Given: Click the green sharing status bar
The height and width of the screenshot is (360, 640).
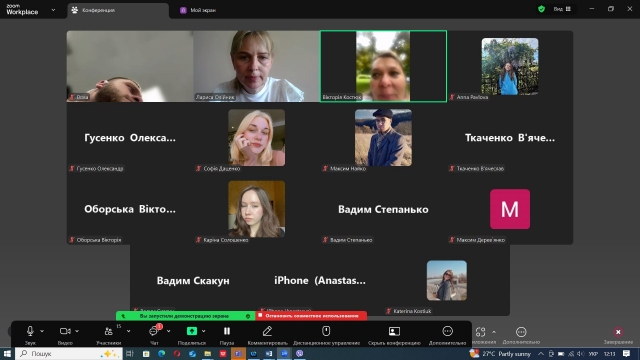Looking at the screenshot, I should (x=186, y=316).
